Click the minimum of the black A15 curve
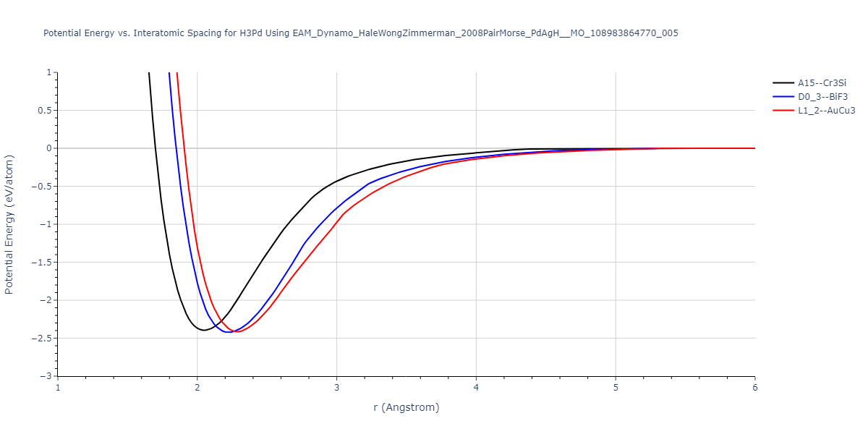This screenshot has height=434, width=868. pos(203,331)
